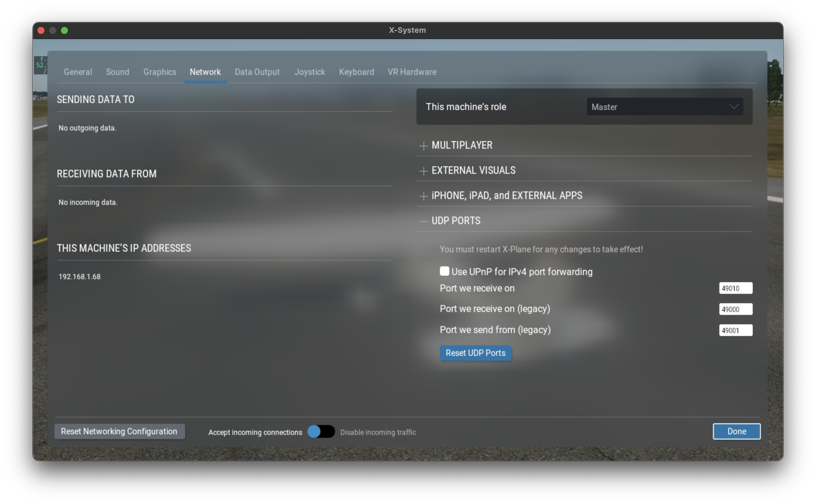Click the green full-screen window button
Screen dimensions: 816x504
click(64, 30)
